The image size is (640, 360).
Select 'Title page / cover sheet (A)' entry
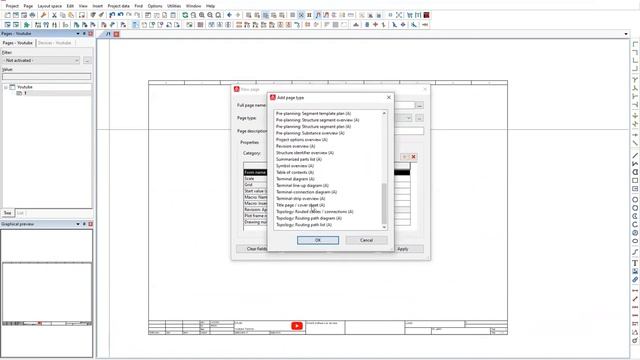click(x=300, y=205)
